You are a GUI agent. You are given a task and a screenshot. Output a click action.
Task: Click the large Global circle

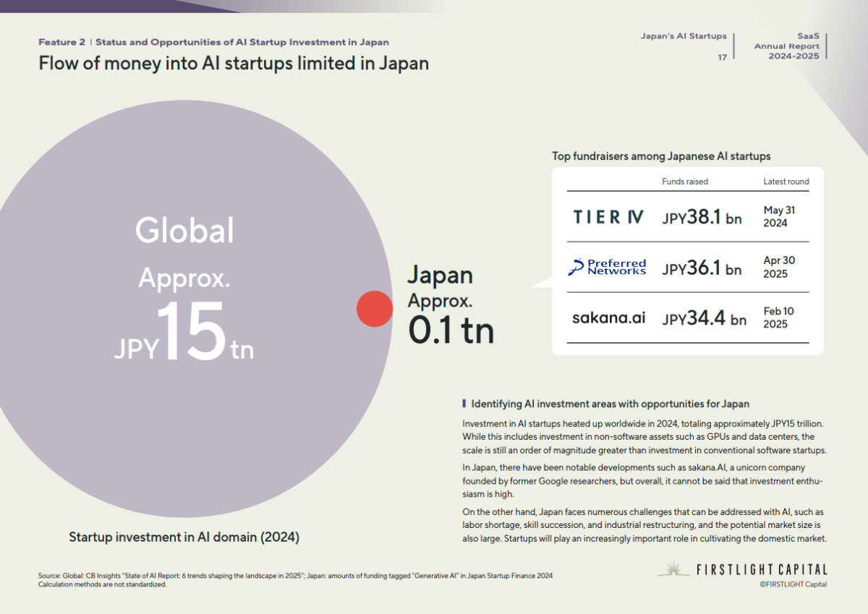click(x=183, y=309)
